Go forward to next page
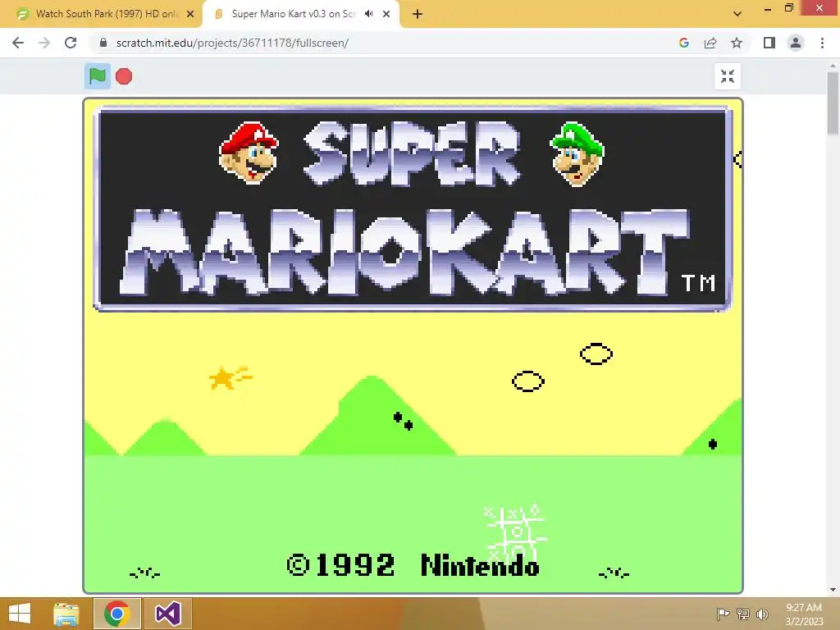Image resolution: width=840 pixels, height=630 pixels. (44, 43)
